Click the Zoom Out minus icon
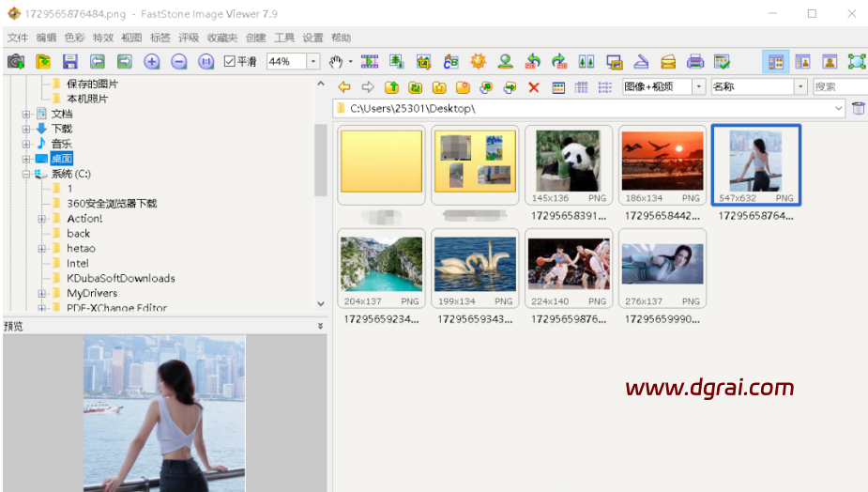The width and height of the screenshot is (868, 492). click(179, 62)
